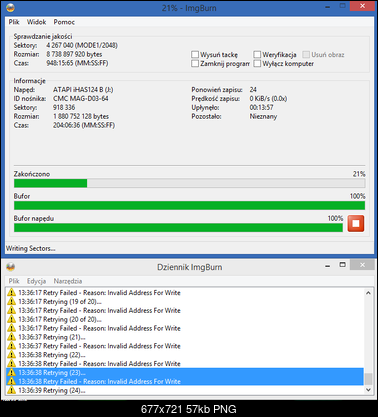Click the ImgBurn app icon in title bar
This screenshot has height=417, width=378.
tap(10, 7)
